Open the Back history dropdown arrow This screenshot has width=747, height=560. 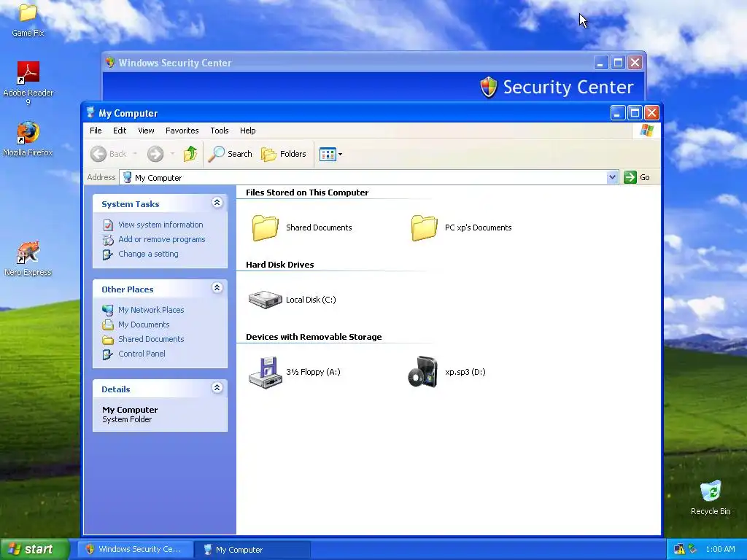coord(135,154)
